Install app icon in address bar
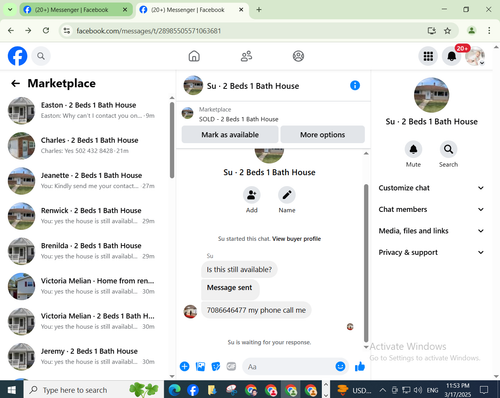500x398 pixels. click(432, 31)
